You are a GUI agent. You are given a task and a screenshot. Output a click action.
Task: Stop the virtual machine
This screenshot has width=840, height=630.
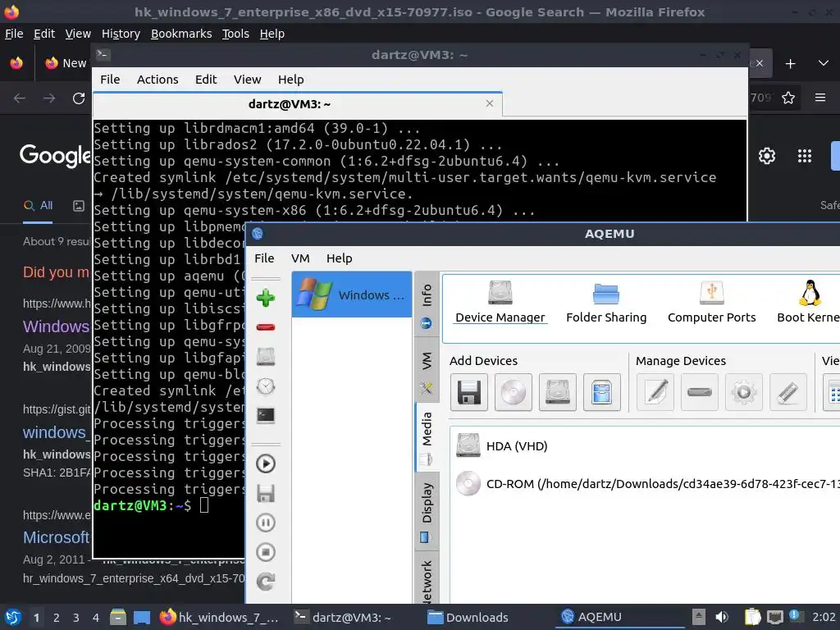[266, 552]
